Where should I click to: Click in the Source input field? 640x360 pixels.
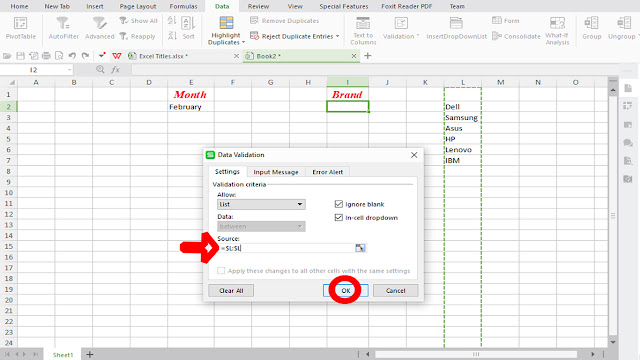[287, 248]
